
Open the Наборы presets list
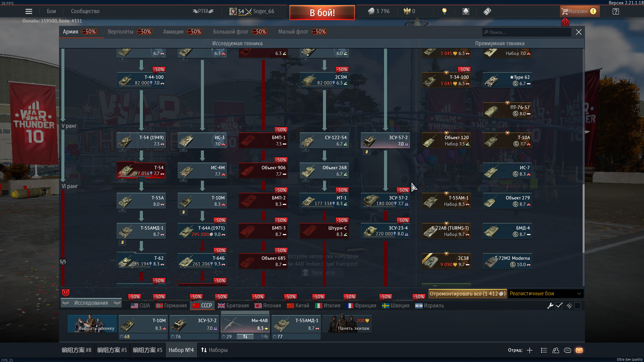[214, 350]
